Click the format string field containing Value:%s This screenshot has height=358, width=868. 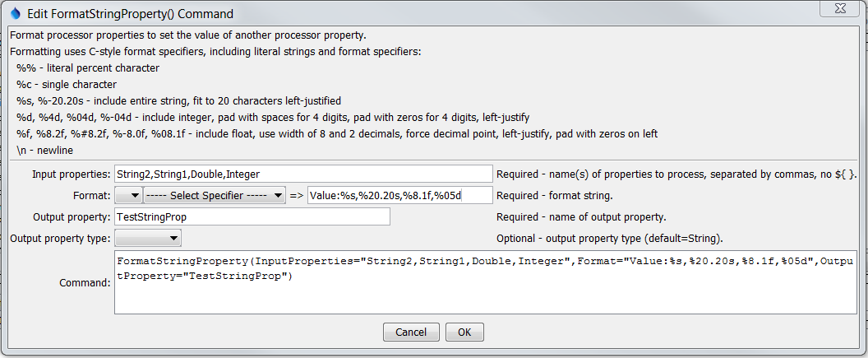coord(399,195)
